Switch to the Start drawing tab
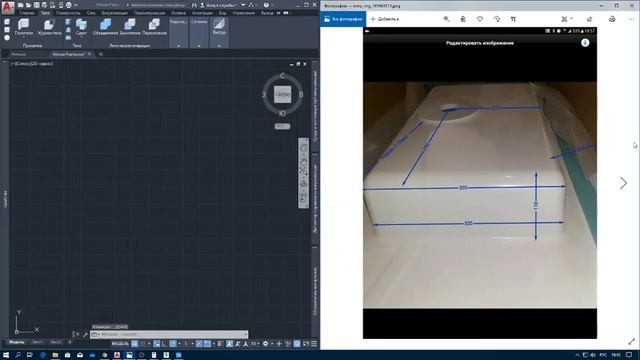Screen dimensions: 640x360 18,54
